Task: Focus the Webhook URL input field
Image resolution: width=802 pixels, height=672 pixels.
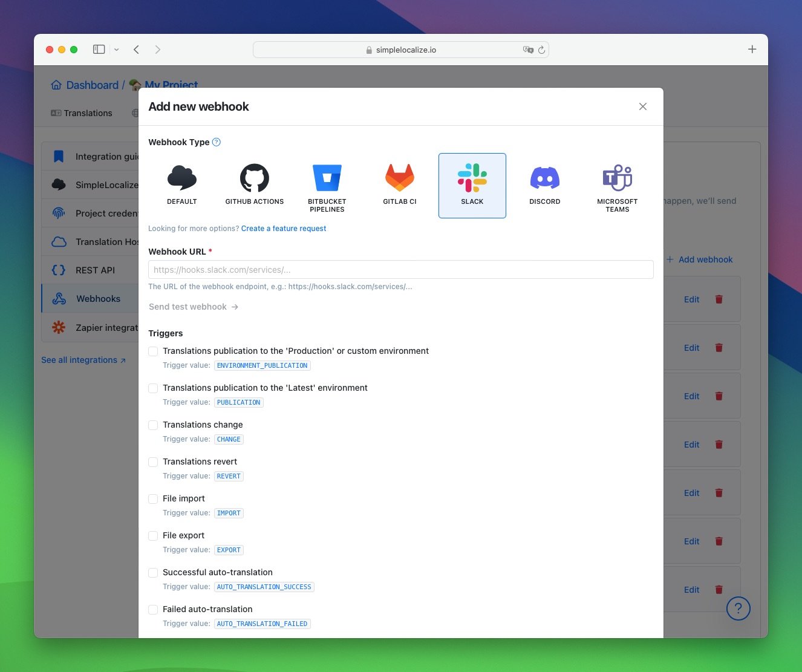Action: pyautogui.click(x=401, y=270)
